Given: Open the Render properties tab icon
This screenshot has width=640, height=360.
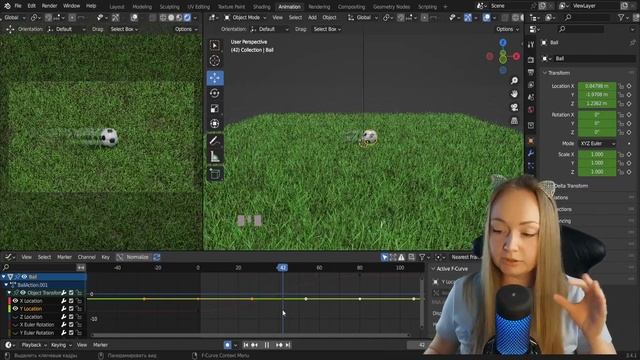Looking at the screenshot, I should tap(531, 60).
